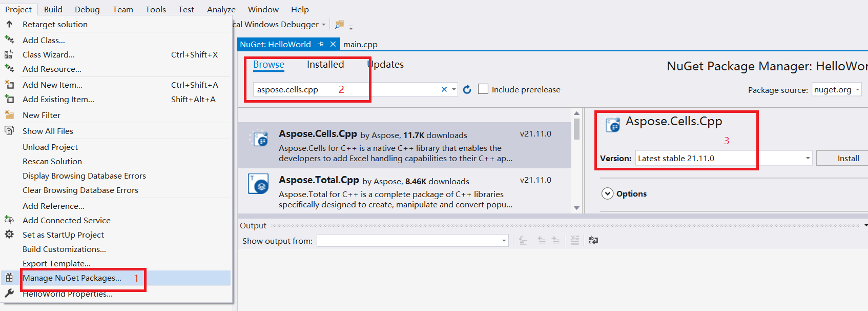The width and height of the screenshot is (868, 311).
Task: Choose Manage NuGet Packages... entry
Action: pos(116,278)
